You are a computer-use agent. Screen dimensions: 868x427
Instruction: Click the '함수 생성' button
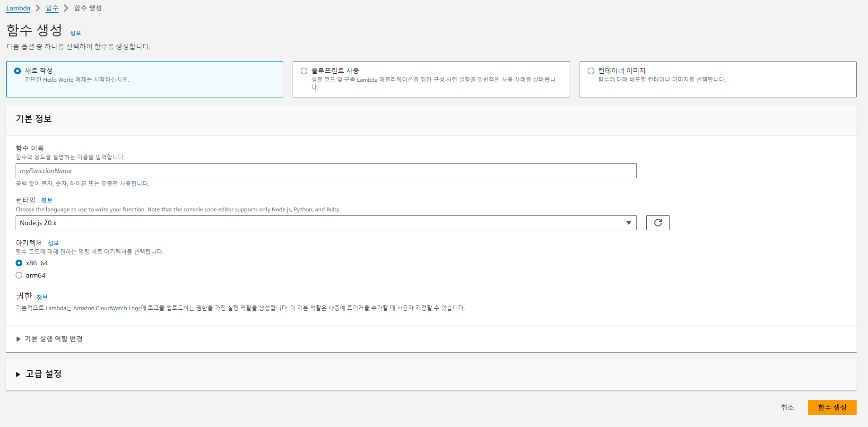coord(832,407)
